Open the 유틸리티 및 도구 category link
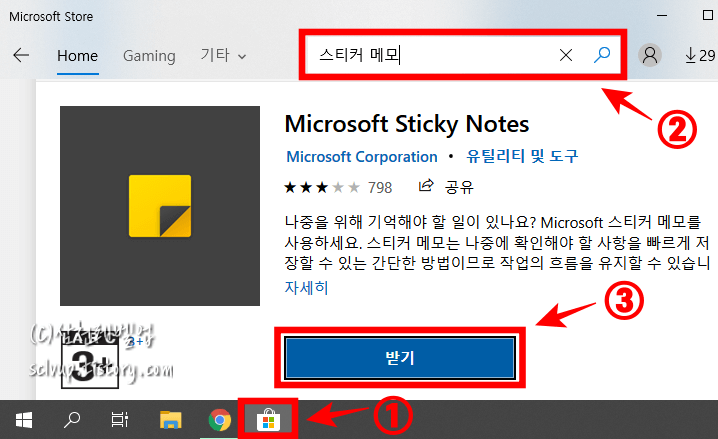 [522, 157]
